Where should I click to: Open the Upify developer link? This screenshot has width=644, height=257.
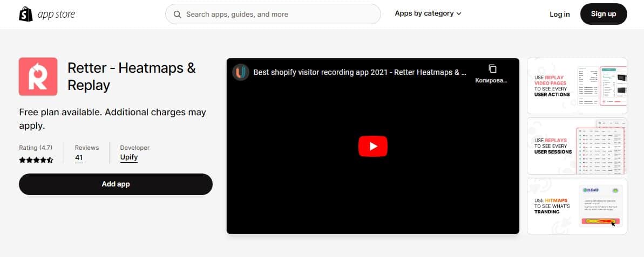(x=128, y=157)
